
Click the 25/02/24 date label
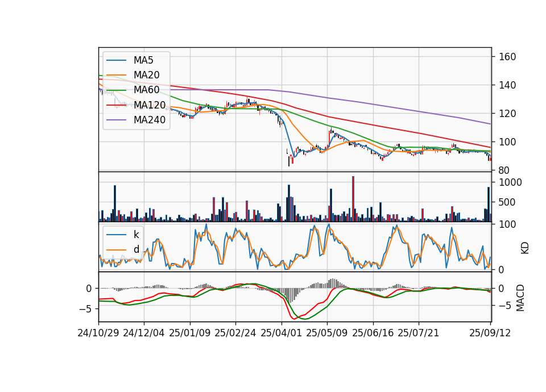tap(235, 333)
